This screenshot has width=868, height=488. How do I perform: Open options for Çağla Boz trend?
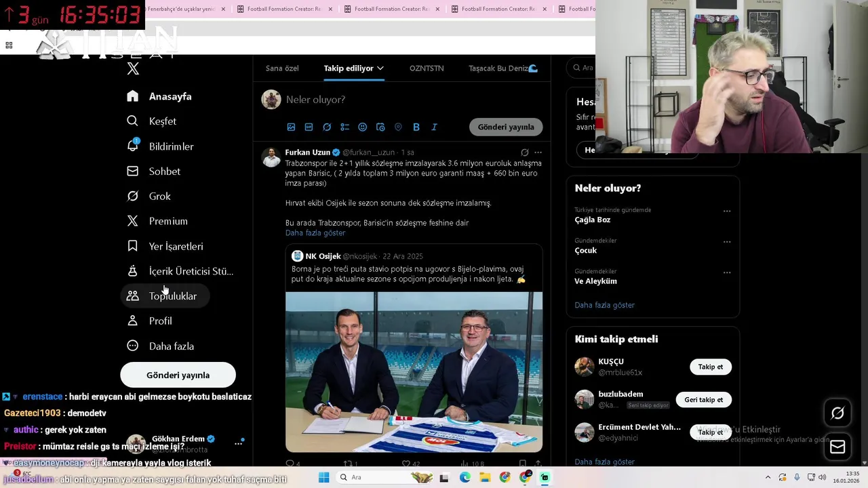coord(727,211)
